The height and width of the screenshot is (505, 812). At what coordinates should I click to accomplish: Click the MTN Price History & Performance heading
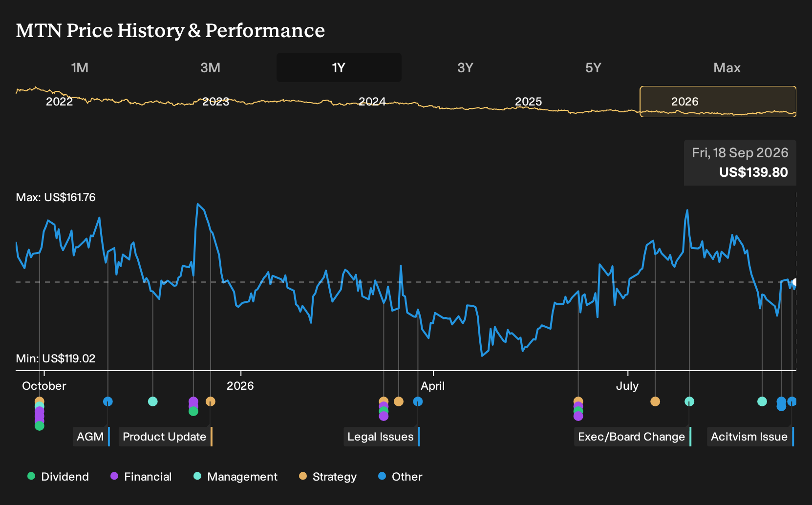(171, 30)
